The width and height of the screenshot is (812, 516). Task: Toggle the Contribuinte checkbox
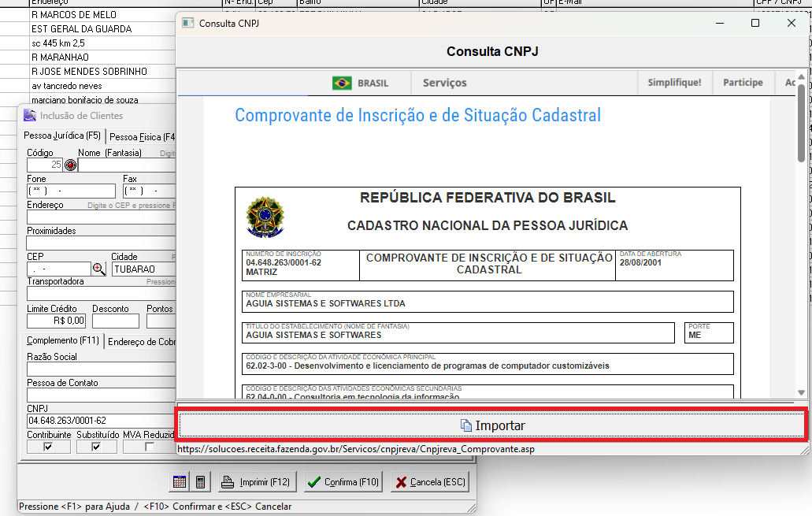pos(48,447)
